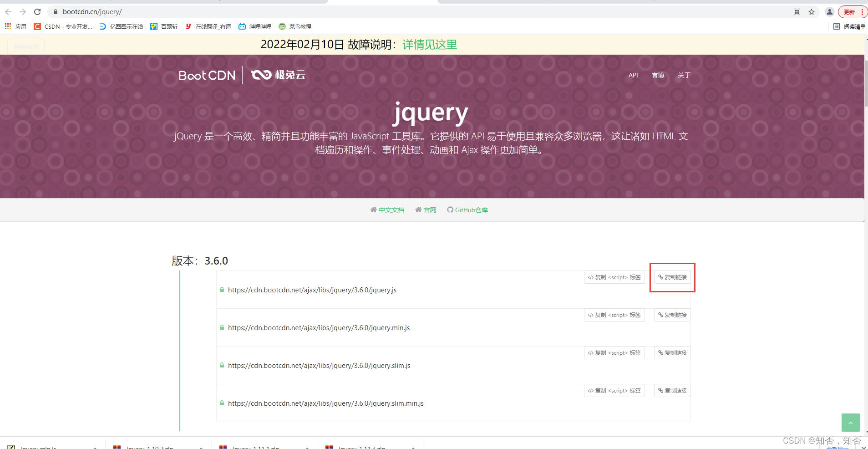Open the CSDN bookmark
Viewport: 868px width, 449px height.
click(63, 26)
